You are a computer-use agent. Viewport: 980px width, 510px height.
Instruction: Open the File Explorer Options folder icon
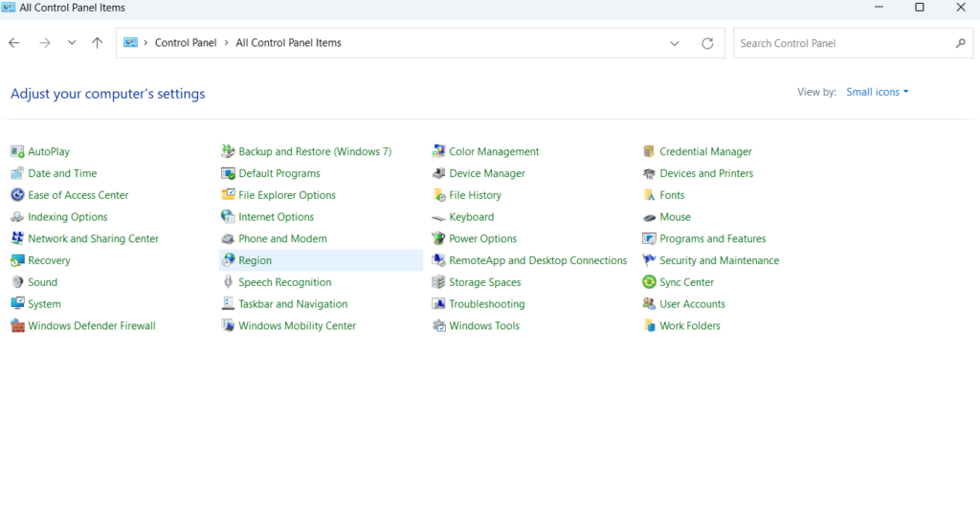coord(228,195)
